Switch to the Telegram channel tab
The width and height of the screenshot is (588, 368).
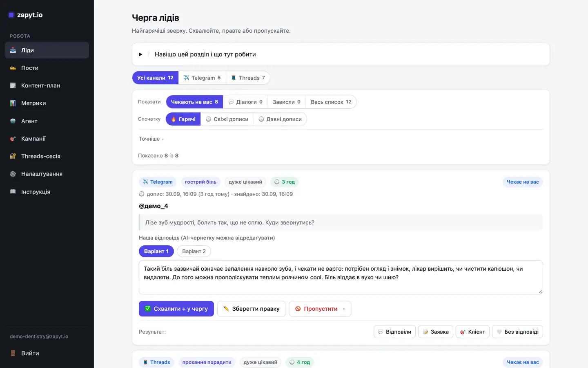point(202,78)
